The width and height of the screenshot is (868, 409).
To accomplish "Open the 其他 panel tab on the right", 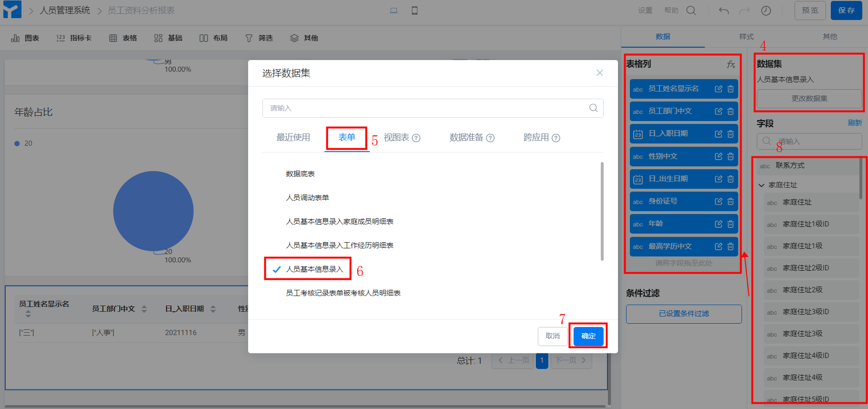I will pos(830,37).
